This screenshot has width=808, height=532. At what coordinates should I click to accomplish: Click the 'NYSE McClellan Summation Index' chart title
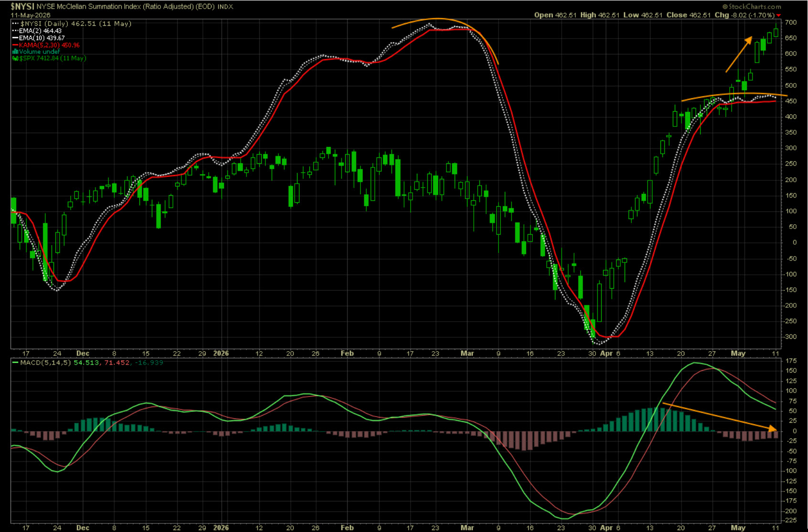pyautogui.click(x=89, y=7)
